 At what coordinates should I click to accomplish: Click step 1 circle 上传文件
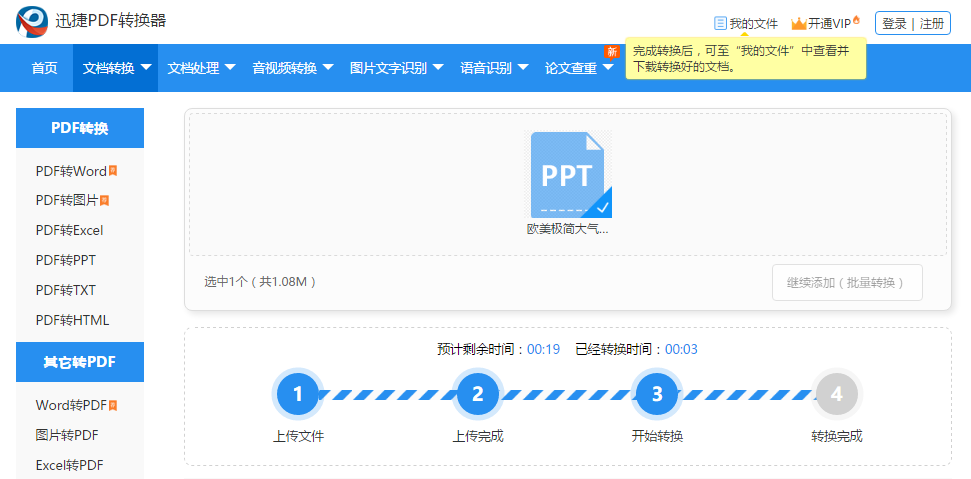coord(298,394)
